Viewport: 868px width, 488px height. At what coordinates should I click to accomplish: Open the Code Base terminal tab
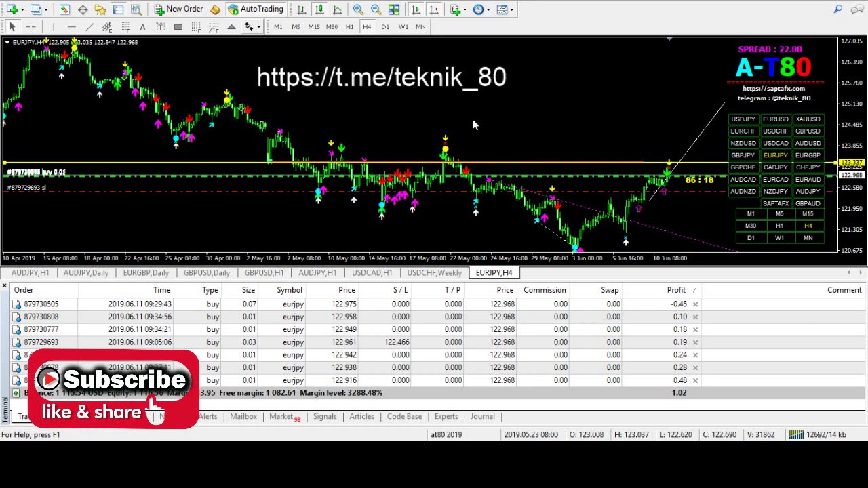404,417
